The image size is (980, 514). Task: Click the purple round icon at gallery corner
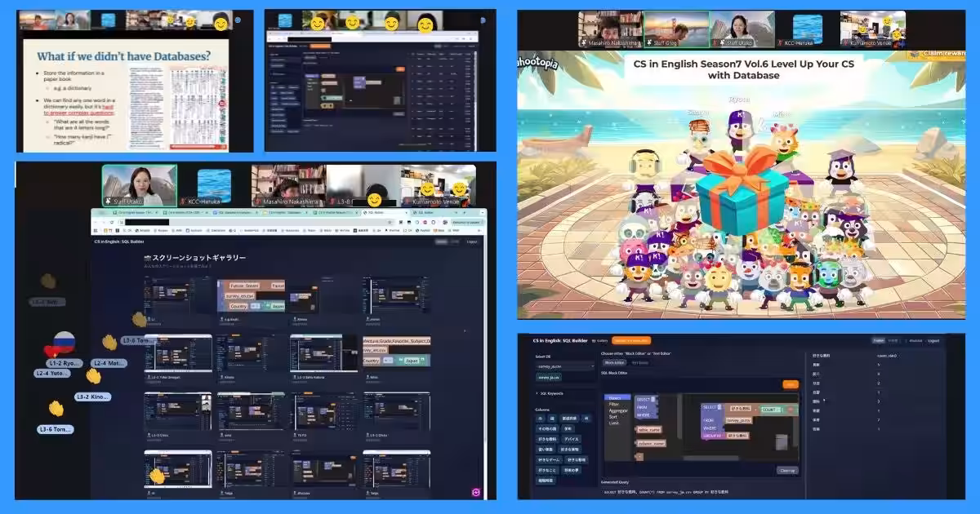477,492
